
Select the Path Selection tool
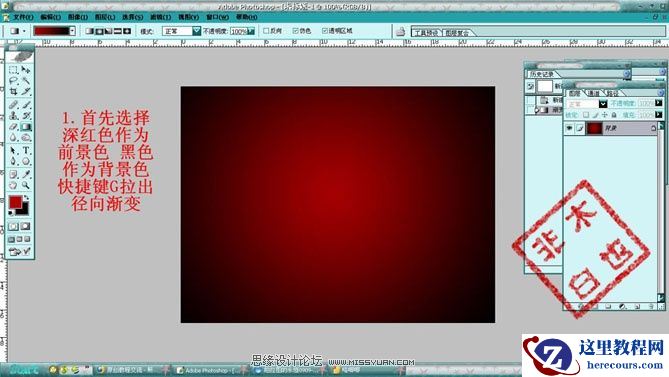[x=14, y=151]
